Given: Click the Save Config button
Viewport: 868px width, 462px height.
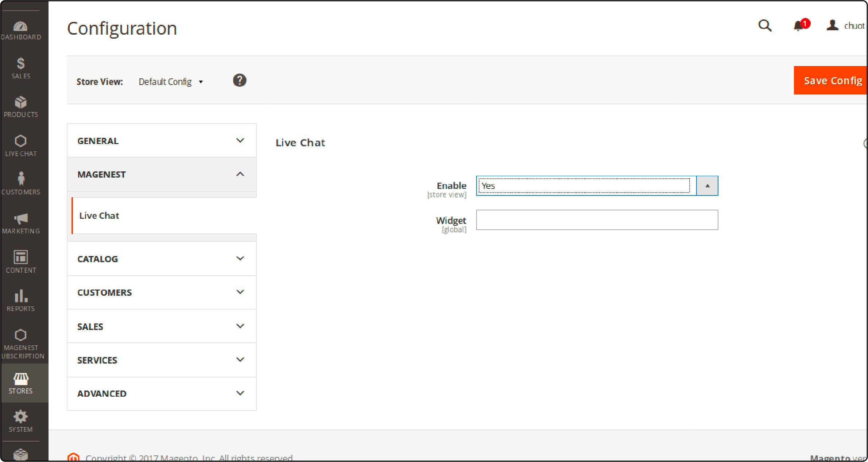Looking at the screenshot, I should pos(830,80).
